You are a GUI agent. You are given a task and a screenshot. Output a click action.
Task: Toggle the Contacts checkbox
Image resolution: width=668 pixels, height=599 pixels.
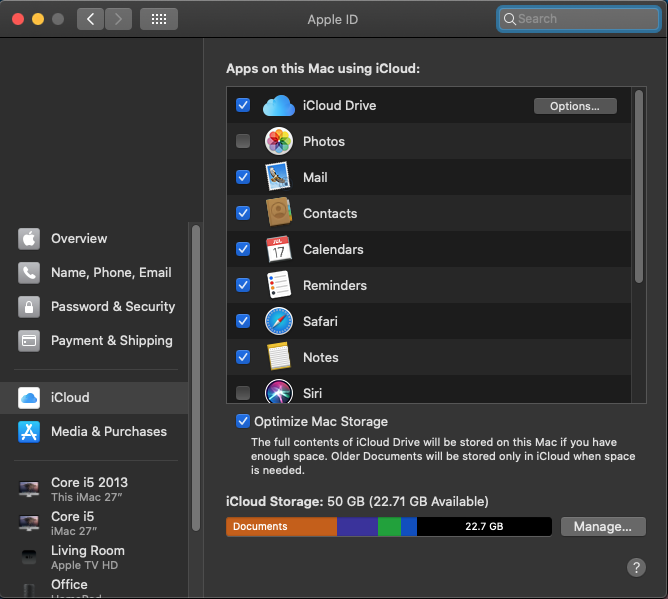coord(243,213)
